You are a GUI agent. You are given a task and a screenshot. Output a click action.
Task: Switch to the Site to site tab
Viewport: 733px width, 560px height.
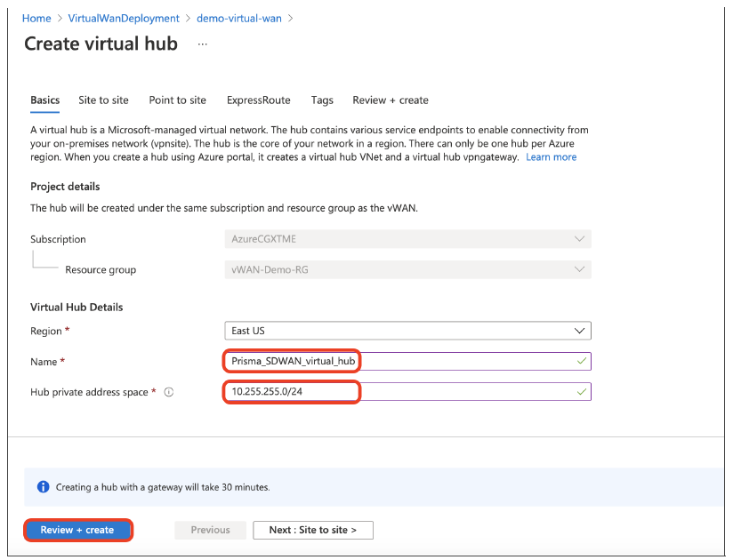pos(103,100)
